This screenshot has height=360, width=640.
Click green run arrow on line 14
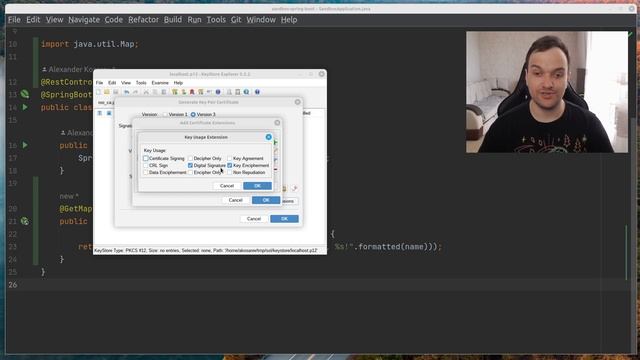(x=25, y=107)
